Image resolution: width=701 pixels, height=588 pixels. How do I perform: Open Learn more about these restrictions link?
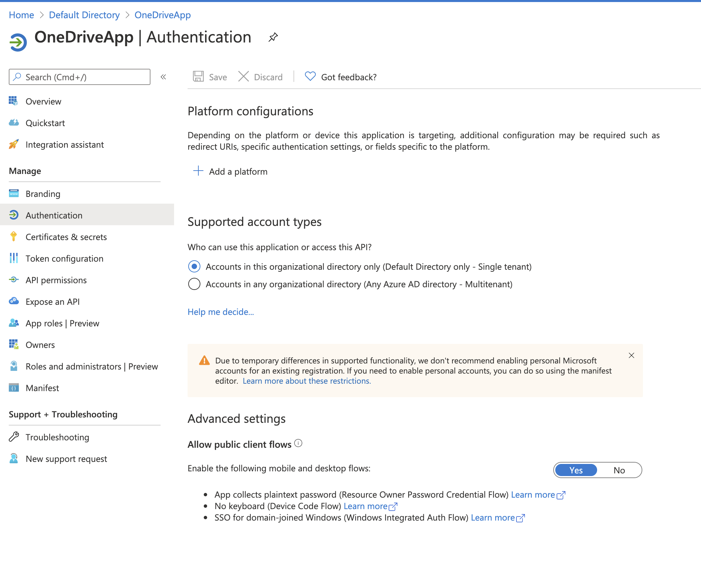307,381
